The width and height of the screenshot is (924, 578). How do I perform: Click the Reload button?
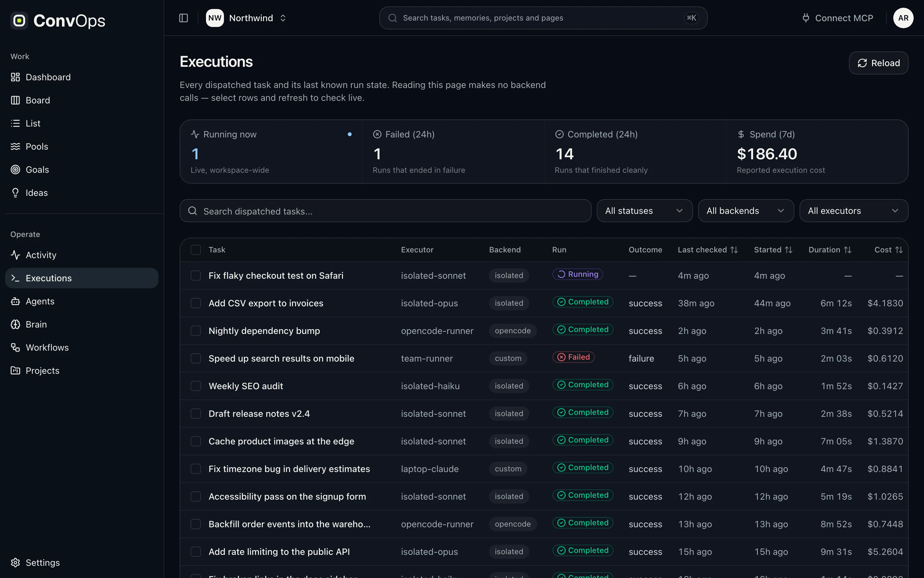click(878, 63)
